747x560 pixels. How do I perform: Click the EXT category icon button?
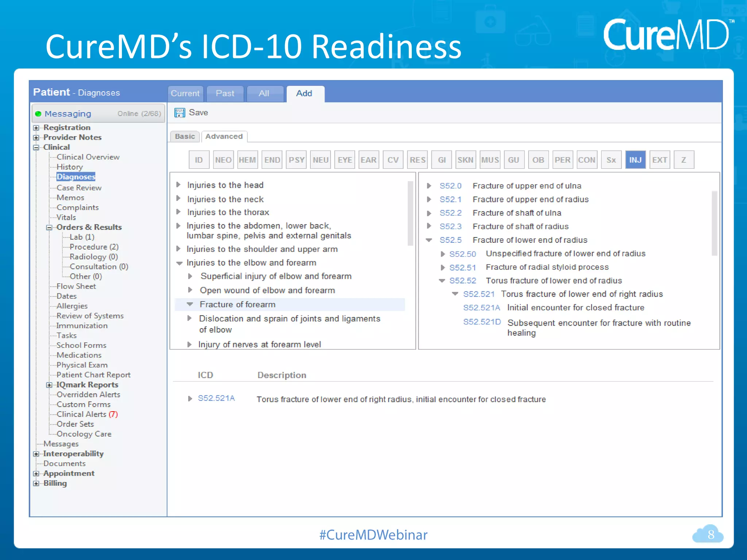pyautogui.click(x=659, y=160)
